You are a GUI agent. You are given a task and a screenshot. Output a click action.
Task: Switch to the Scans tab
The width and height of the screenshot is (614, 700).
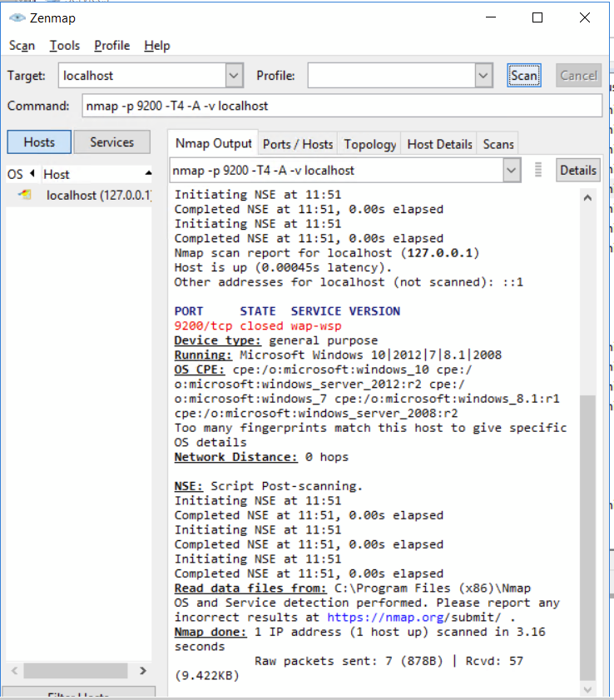(498, 144)
